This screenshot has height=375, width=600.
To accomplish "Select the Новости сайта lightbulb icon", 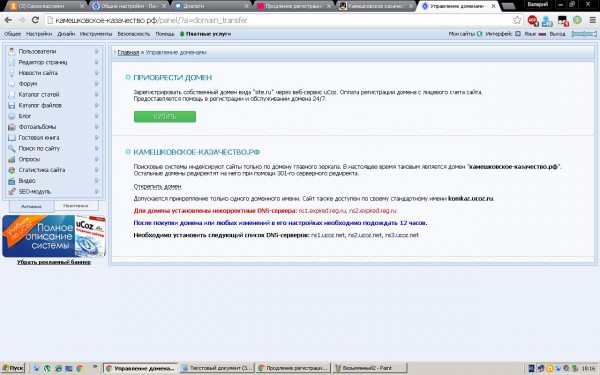I will [12, 73].
